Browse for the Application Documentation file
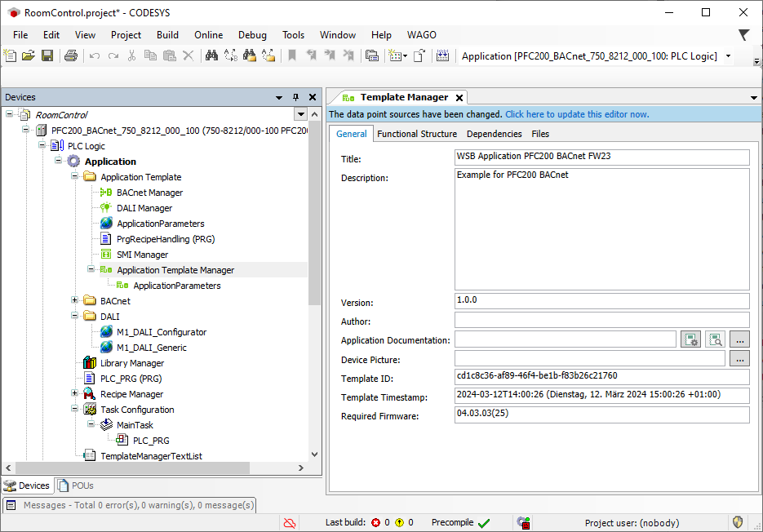 pos(739,339)
